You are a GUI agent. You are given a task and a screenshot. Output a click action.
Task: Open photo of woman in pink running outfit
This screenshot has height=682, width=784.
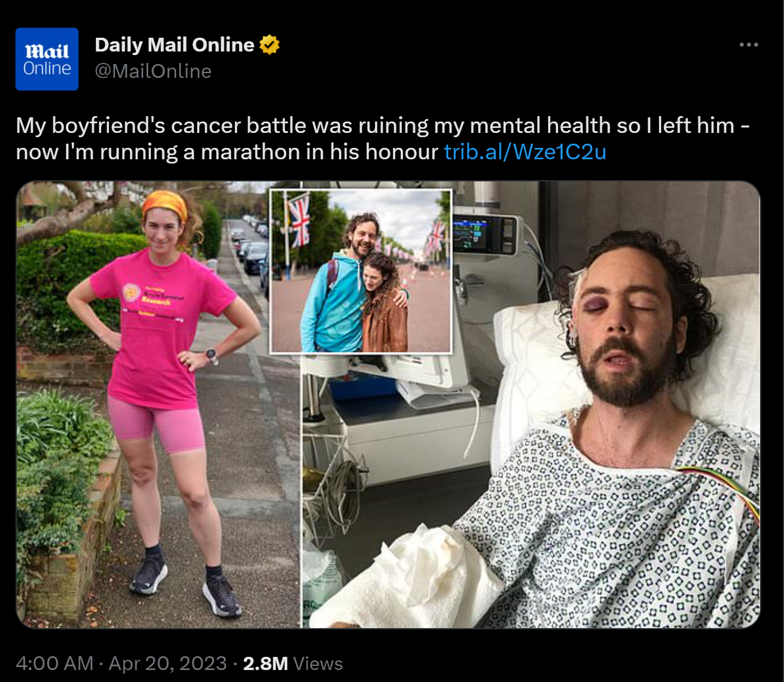click(158, 405)
